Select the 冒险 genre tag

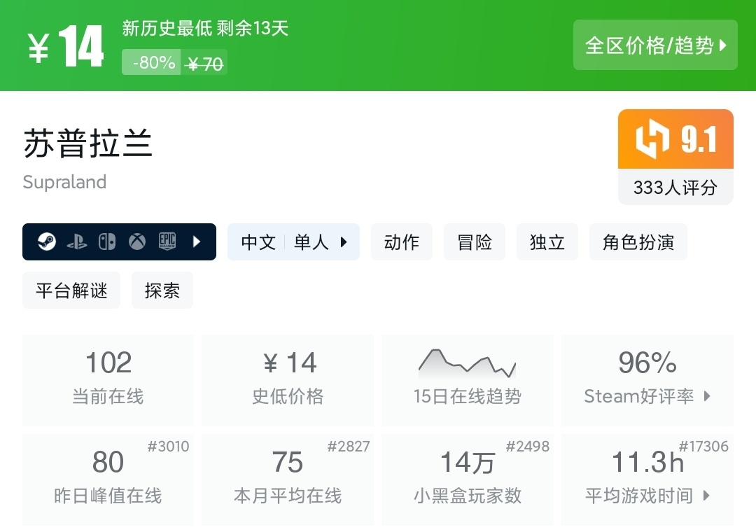(x=475, y=242)
